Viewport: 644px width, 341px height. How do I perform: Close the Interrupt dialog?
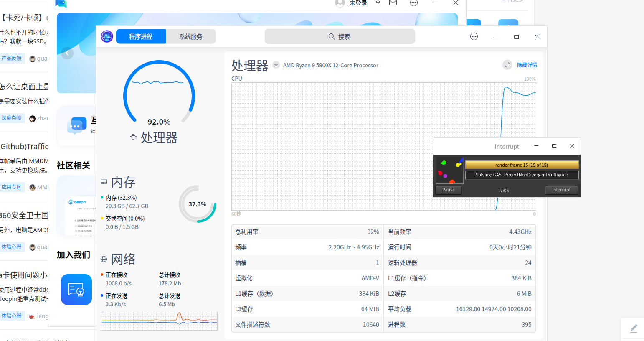tap(572, 146)
